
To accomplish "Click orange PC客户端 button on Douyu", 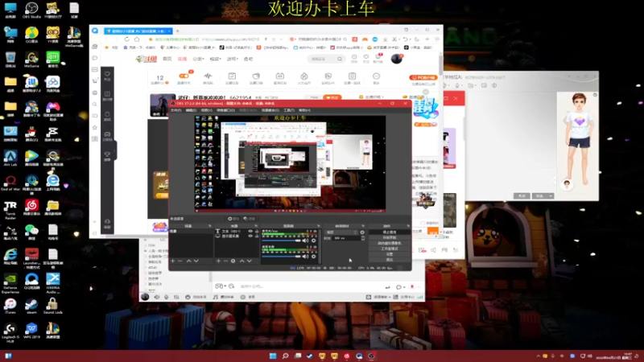I will coord(423,77).
